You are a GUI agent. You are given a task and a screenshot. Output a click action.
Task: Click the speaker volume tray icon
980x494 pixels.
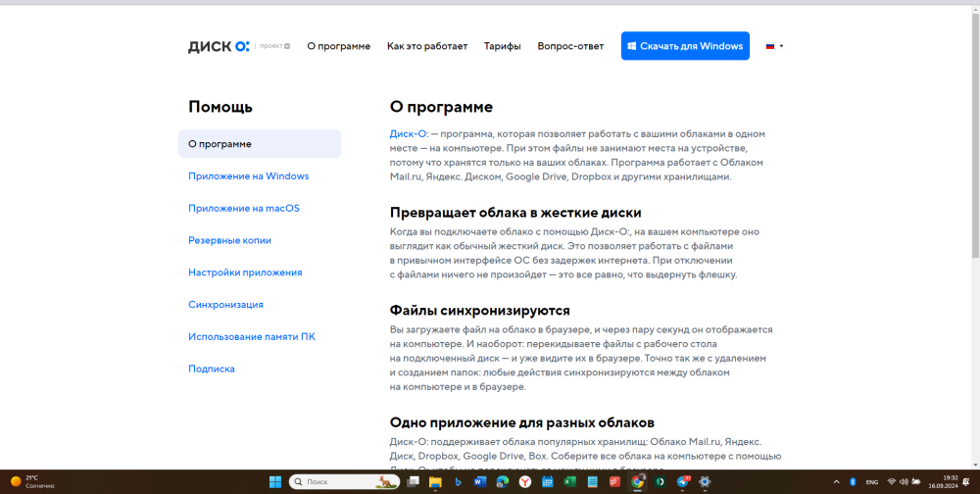click(904, 482)
